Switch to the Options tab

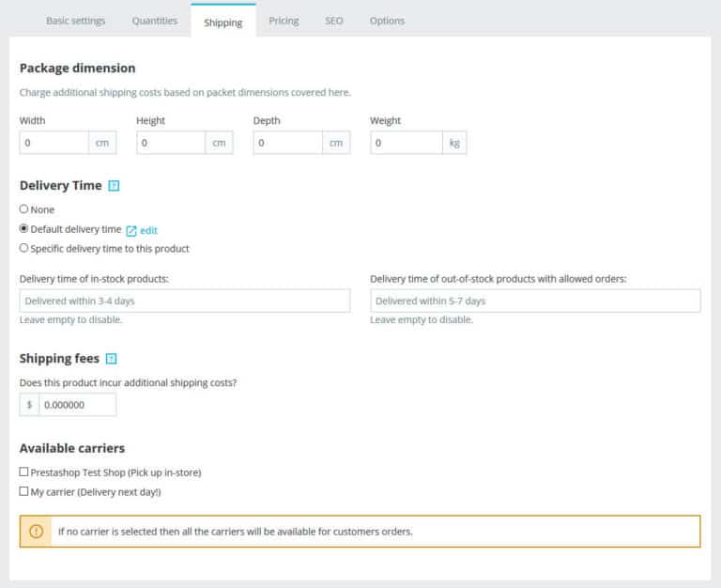point(387,21)
